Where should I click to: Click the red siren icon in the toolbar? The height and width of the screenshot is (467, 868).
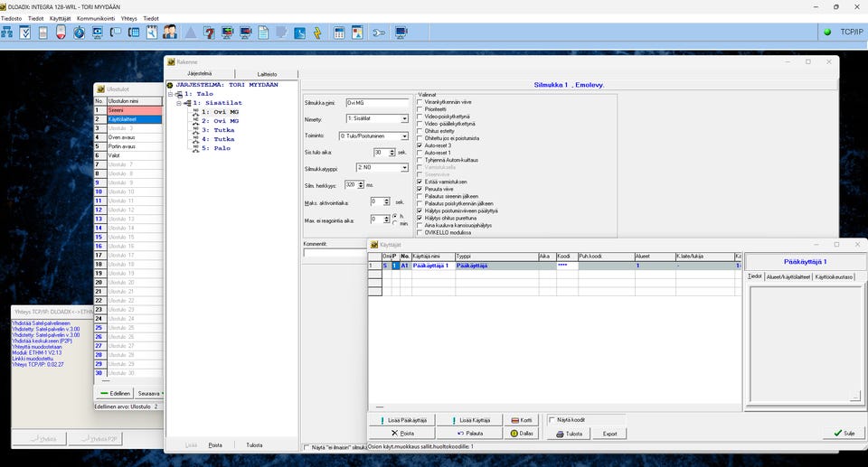pyautogui.click(x=61, y=33)
